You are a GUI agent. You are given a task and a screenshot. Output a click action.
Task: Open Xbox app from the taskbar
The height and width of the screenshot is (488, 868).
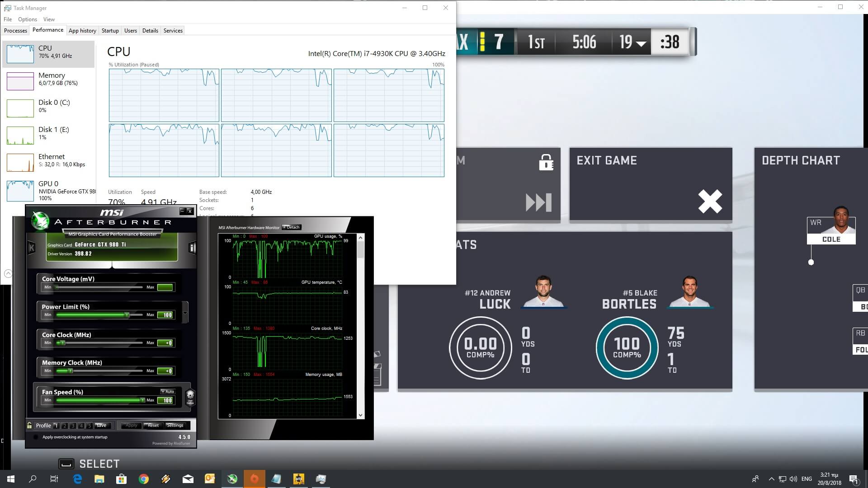point(232,479)
